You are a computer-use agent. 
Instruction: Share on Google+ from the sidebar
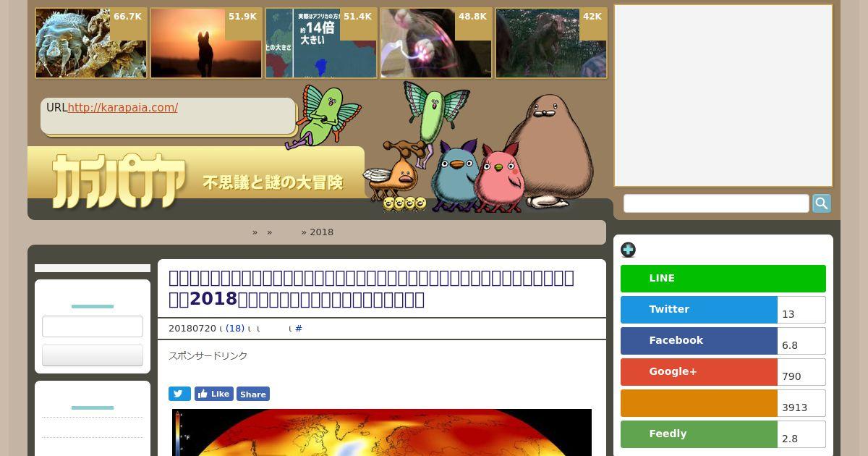click(699, 372)
